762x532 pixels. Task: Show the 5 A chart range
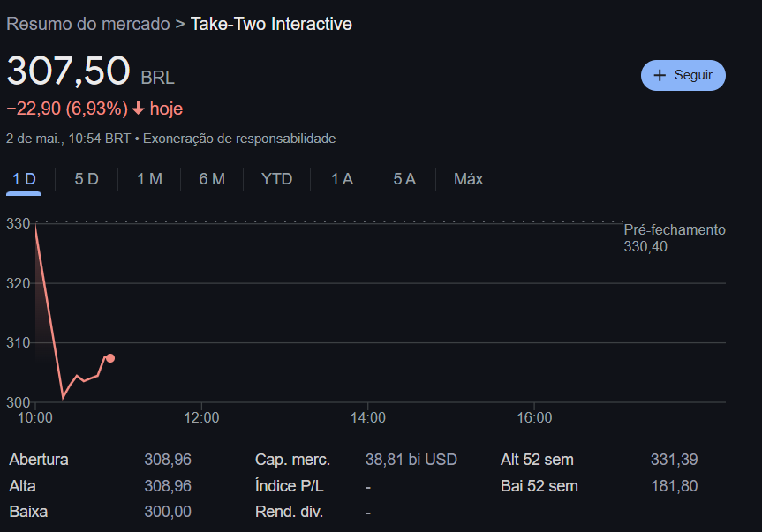coord(404,179)
